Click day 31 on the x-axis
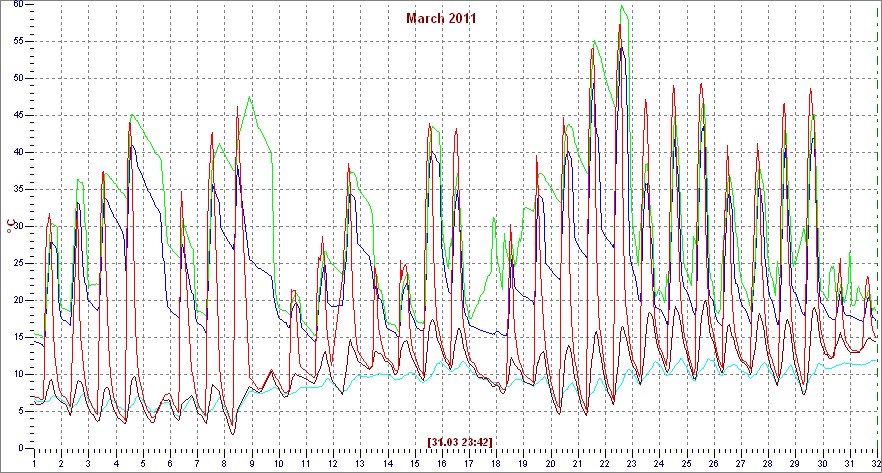This screenshot has width=882, height=473. pyautogui.click(x=849, y=464)
